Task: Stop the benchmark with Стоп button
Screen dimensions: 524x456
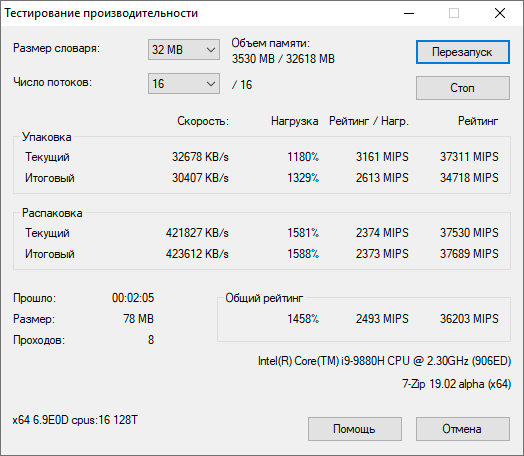Action: tap(463, 88)
